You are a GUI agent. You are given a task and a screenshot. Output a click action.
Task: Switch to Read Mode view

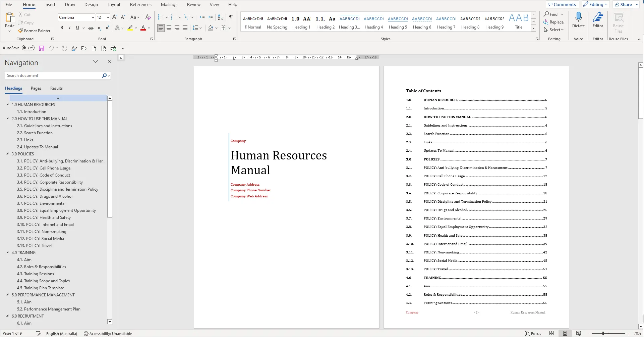click(x=551, y=333)
